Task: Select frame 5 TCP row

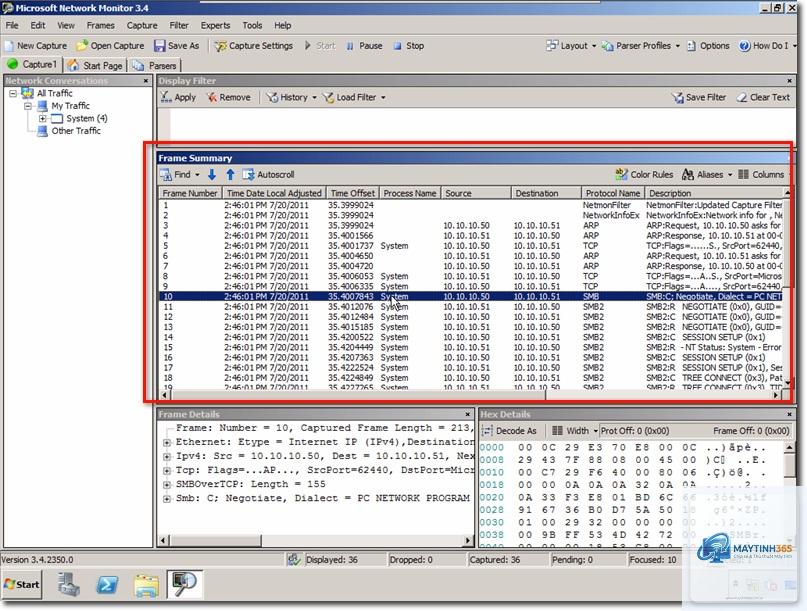Action: 471,246
